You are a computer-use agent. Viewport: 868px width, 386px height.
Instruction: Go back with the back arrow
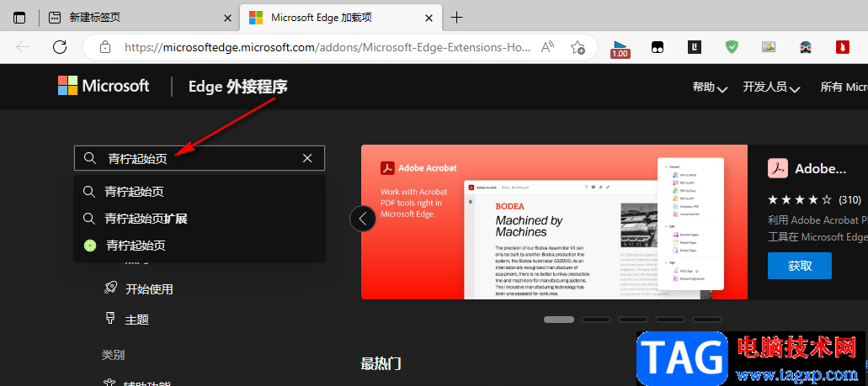pyautogui.click(x=23, y=47)
